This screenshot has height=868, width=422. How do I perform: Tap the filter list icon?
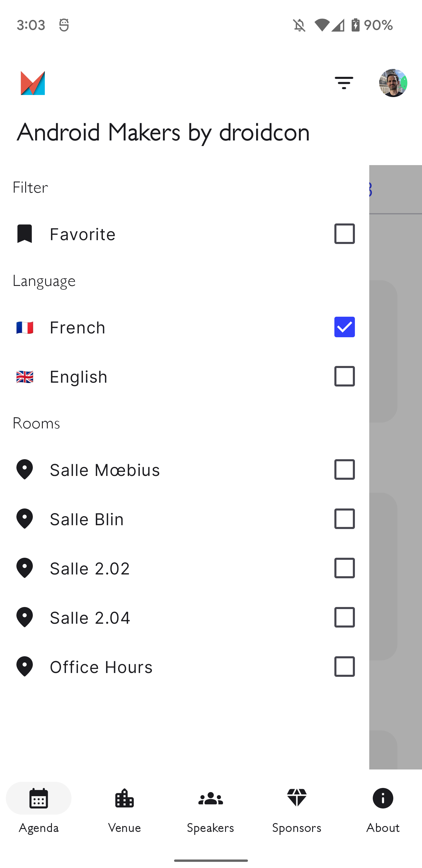click(344, 83)
